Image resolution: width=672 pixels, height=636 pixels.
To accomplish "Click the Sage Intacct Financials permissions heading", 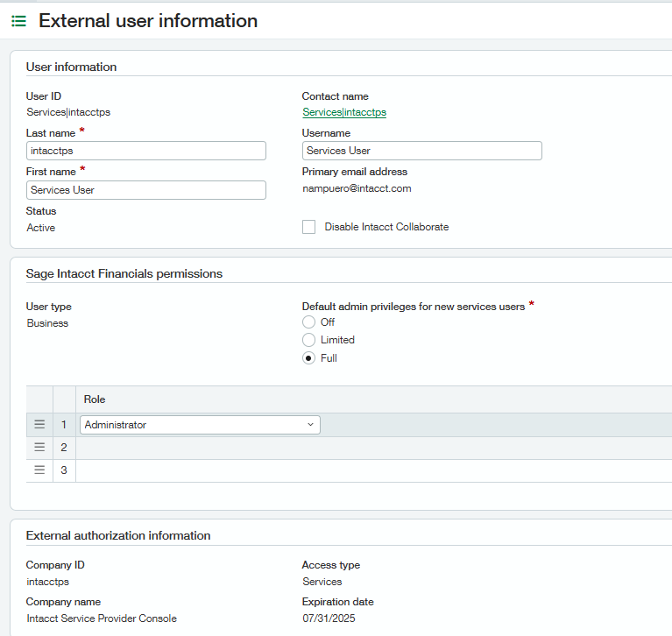I will point(124,273).
